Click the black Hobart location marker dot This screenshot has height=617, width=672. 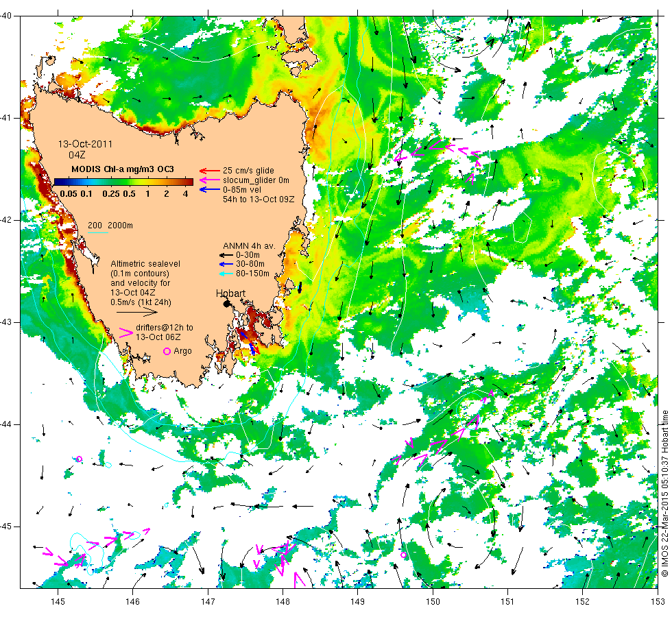point(227,303)
